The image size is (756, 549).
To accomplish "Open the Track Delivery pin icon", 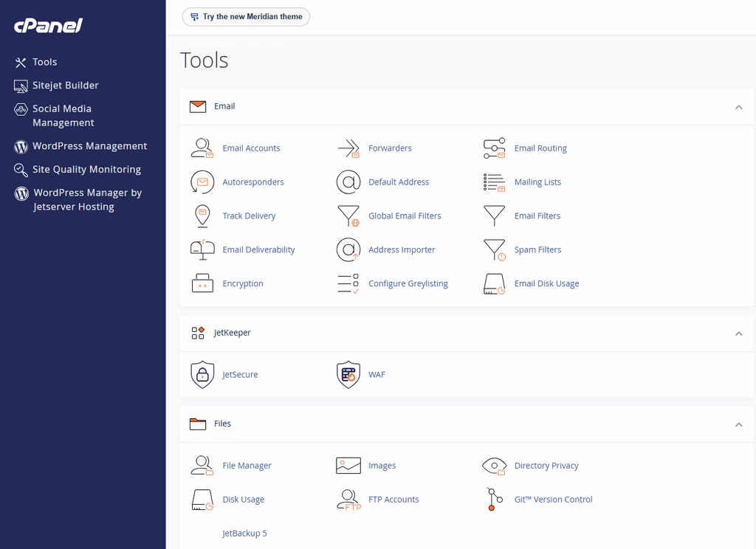I will coord(202,216).
